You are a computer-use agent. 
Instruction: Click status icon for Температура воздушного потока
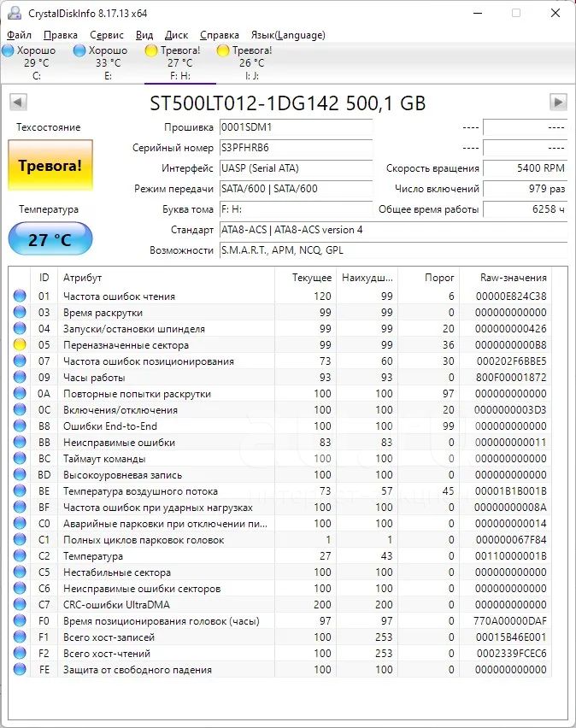[20, 490]
